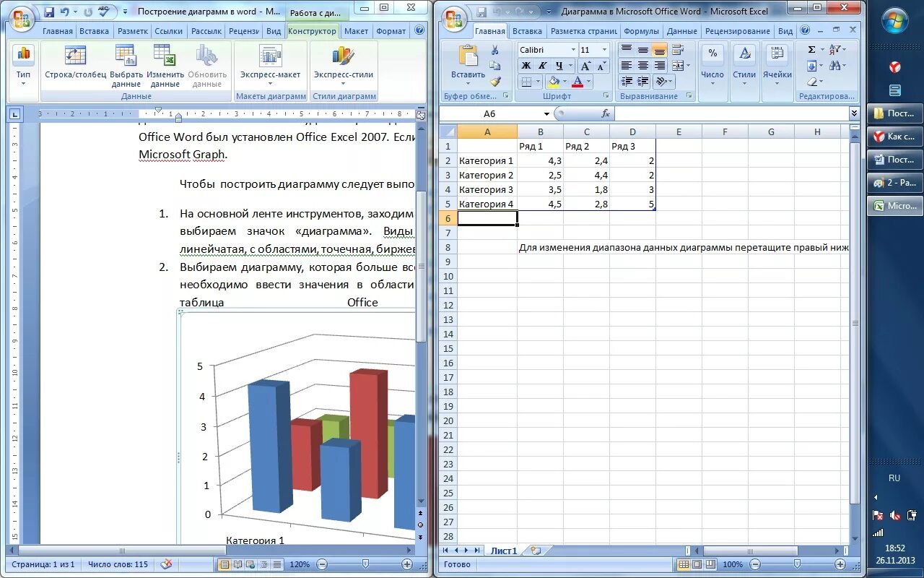Toggle align text right in Excel
This screenshot has width=924, height=578.
tap(659, 66)
